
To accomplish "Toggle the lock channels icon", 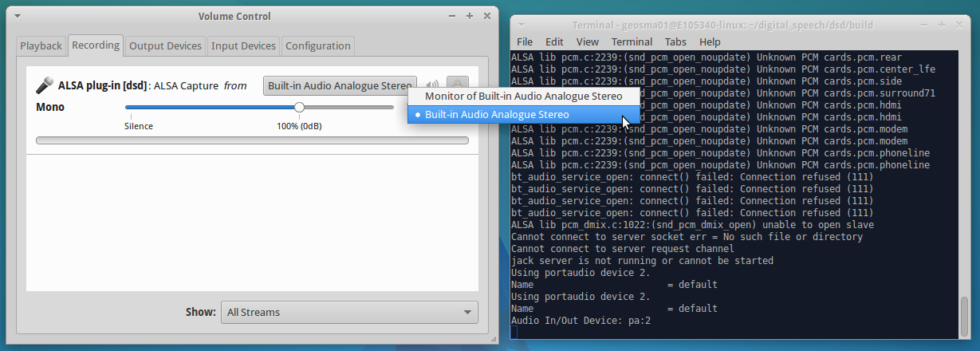I will point(457,85).
